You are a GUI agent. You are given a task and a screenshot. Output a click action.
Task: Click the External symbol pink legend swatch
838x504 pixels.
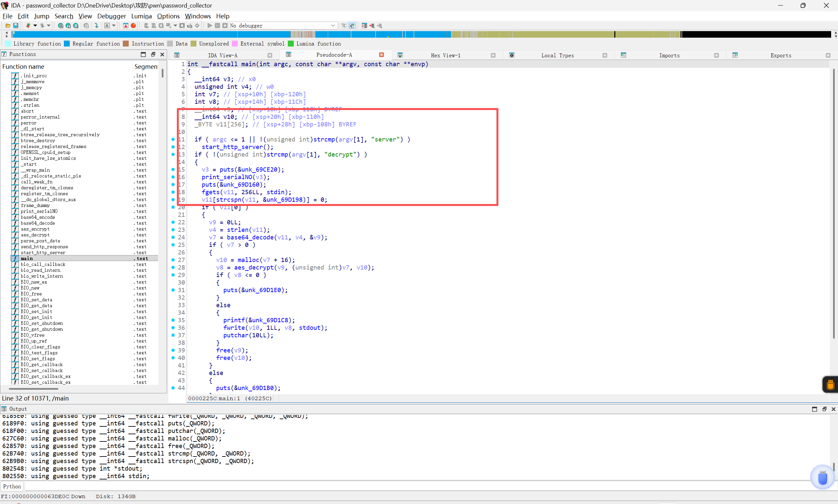[234, 44]
